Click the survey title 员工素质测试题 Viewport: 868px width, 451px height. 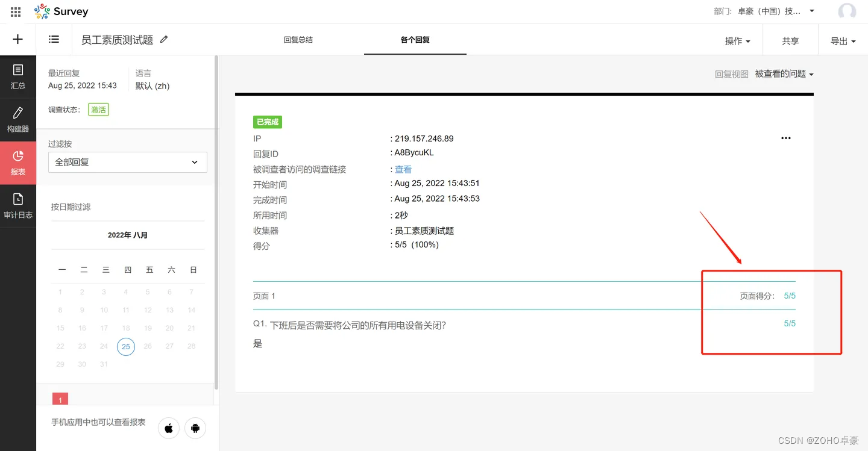tap(118, 40)
